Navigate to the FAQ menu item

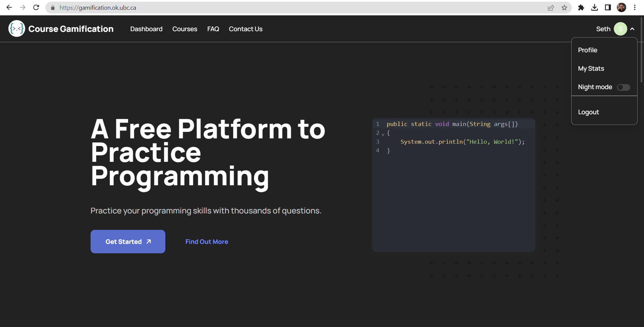point(213,29)
